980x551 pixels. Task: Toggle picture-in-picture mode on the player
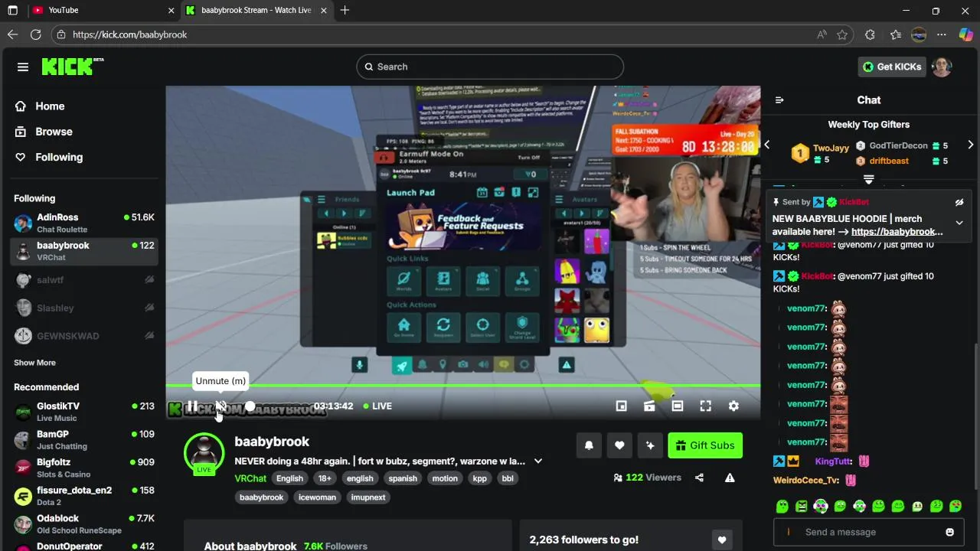[x=622, y=406]
